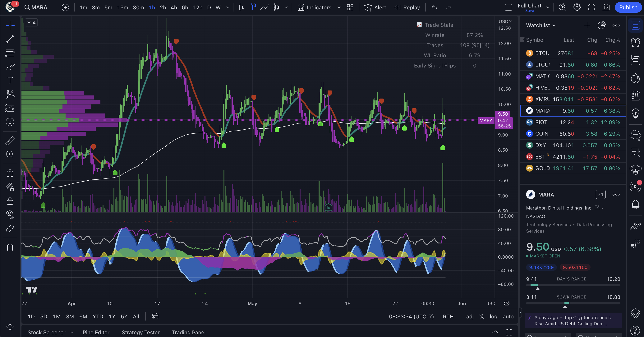Image resolution: width=644 pixels, height=337 pixels.
Task: Select the 1h timeframe
Action: [x=152, y=7]
